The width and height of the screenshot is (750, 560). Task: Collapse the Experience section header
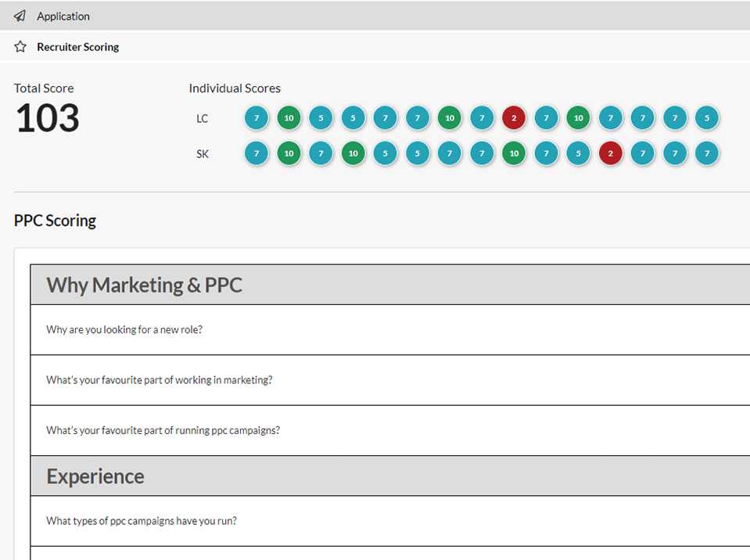pyautogui.click(x=95, y=476)
